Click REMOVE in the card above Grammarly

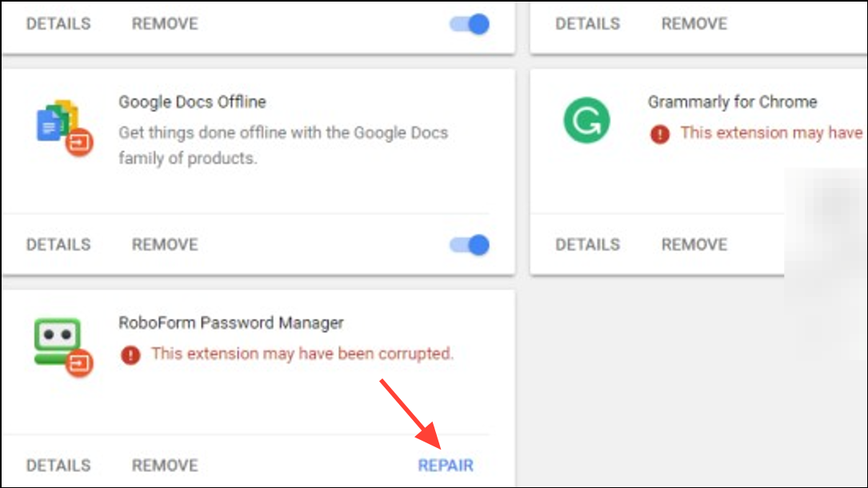coord(694,24)
